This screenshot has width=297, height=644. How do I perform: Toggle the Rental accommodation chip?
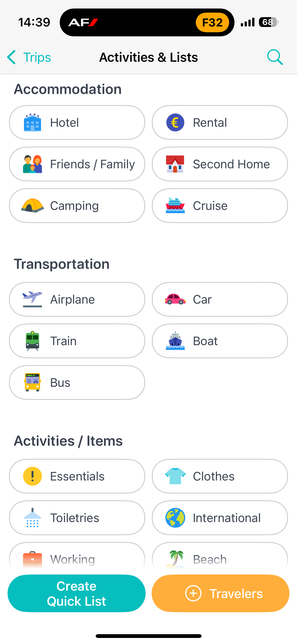220,122
